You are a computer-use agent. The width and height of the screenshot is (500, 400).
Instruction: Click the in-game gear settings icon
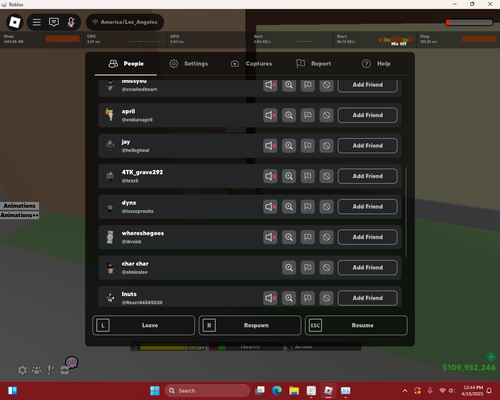[22, 370]
